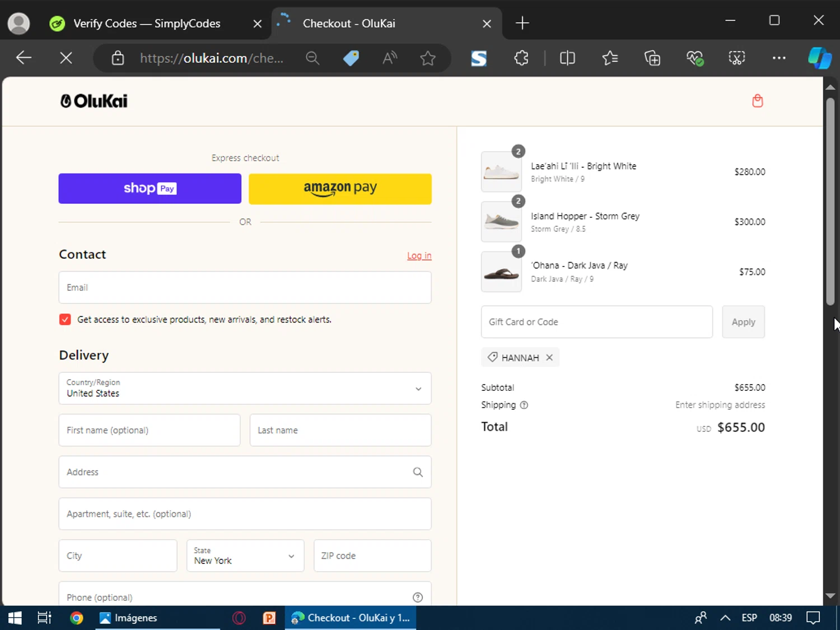The height and width of the screenshot is (630, 840).
Task: Click the page vertical scrollbar thumb
Action: (830, 202)
